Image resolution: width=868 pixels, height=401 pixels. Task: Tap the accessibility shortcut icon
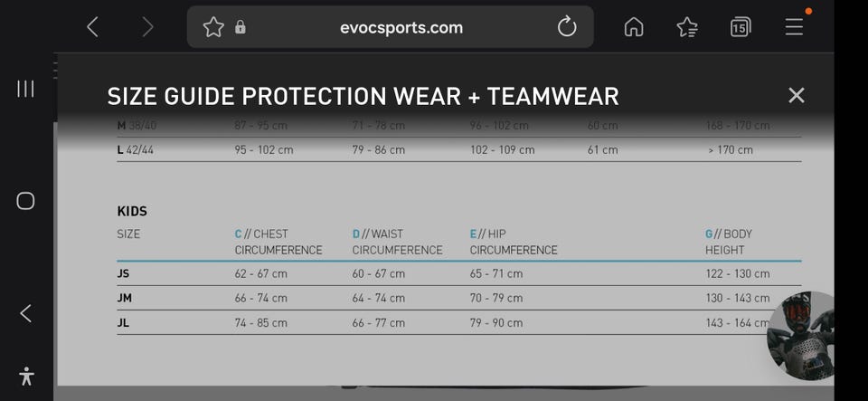click(x=25, y=376)
